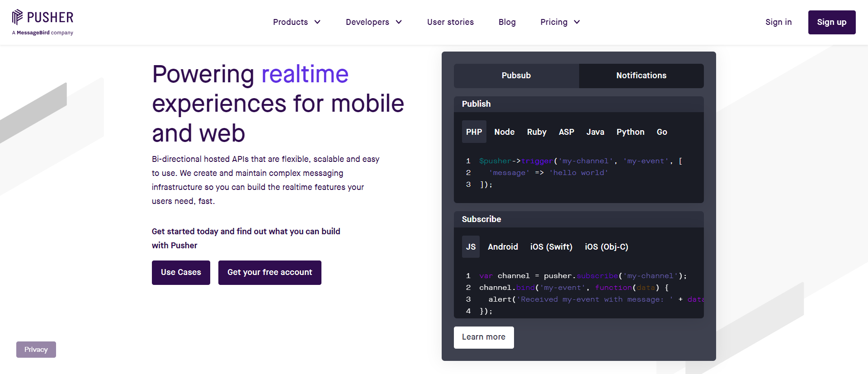Click the Sign up button
The image size is (868, 374).
(x=832, y=22)
